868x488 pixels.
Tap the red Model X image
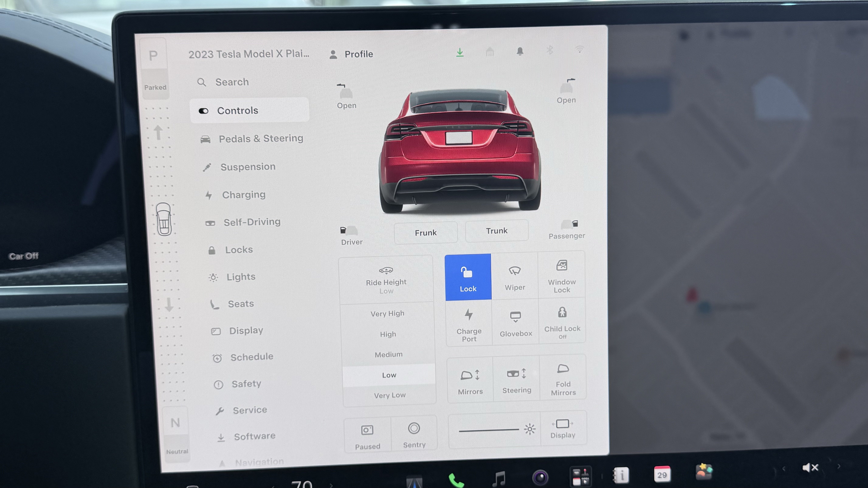tap(460, 151)
